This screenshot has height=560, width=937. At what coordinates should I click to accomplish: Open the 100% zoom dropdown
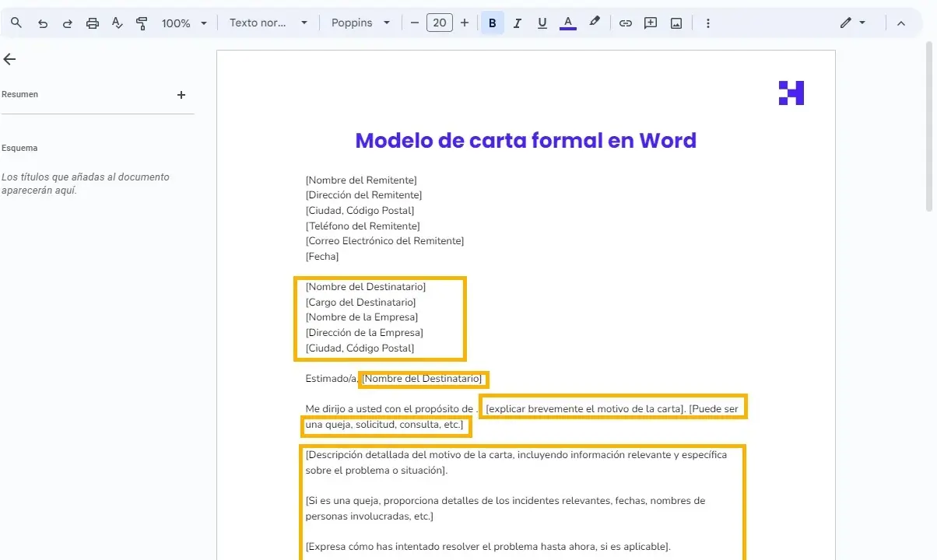[x=184, y=23]
